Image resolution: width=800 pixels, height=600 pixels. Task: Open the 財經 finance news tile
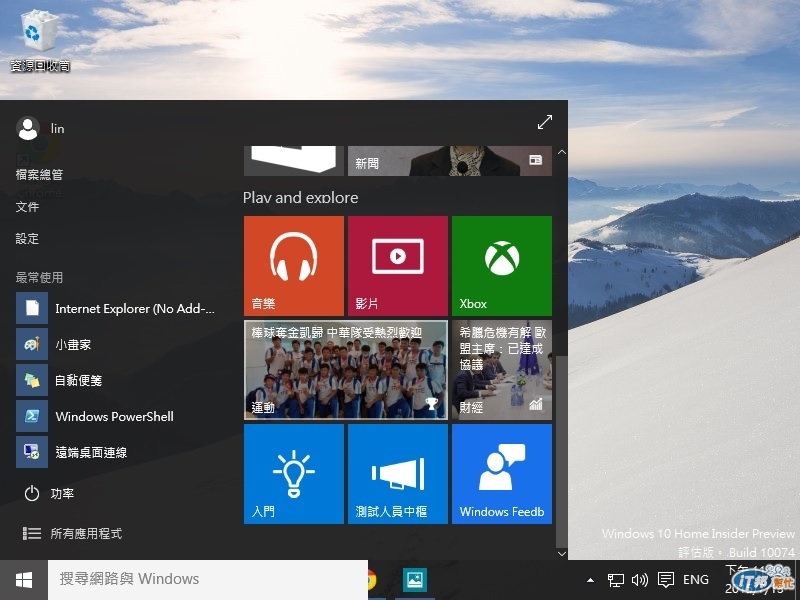click(502, 370)
